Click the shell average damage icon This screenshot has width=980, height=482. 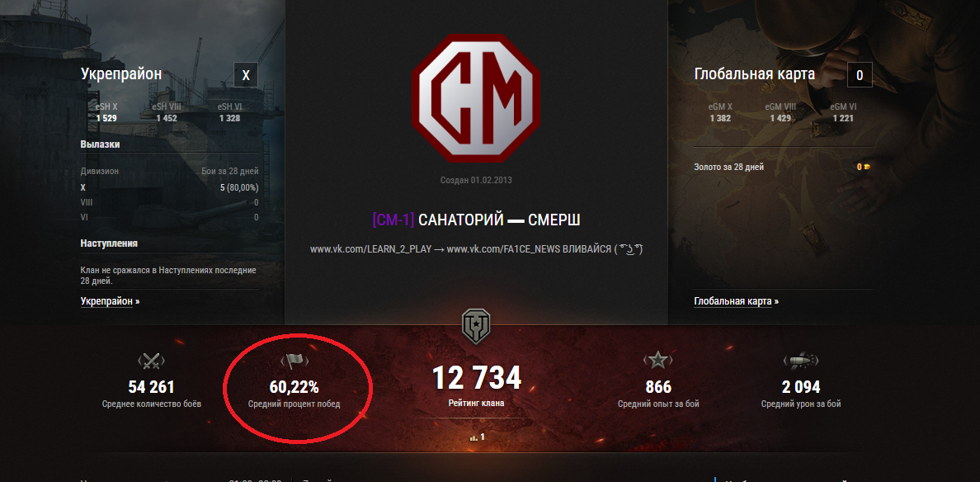(801, 360)
